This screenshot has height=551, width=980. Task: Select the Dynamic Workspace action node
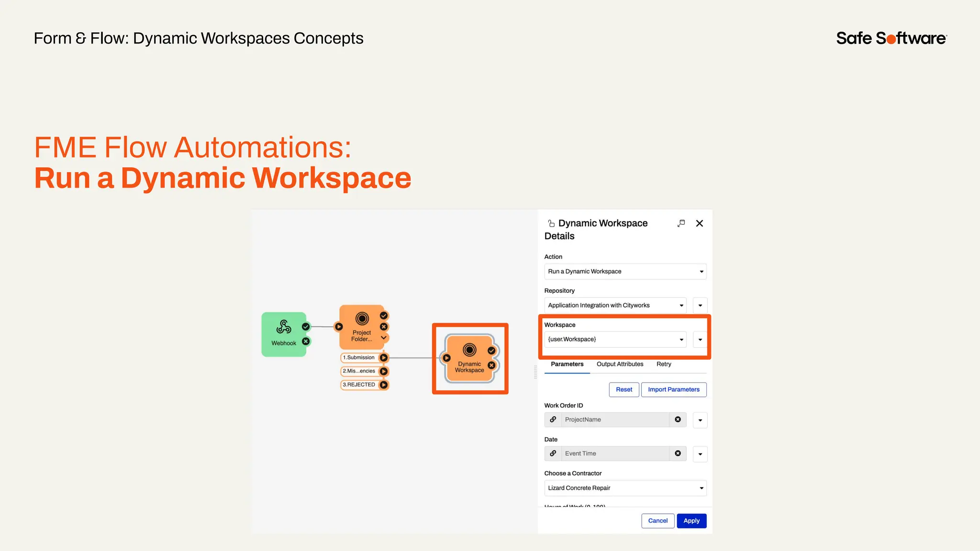coord(469,358)
